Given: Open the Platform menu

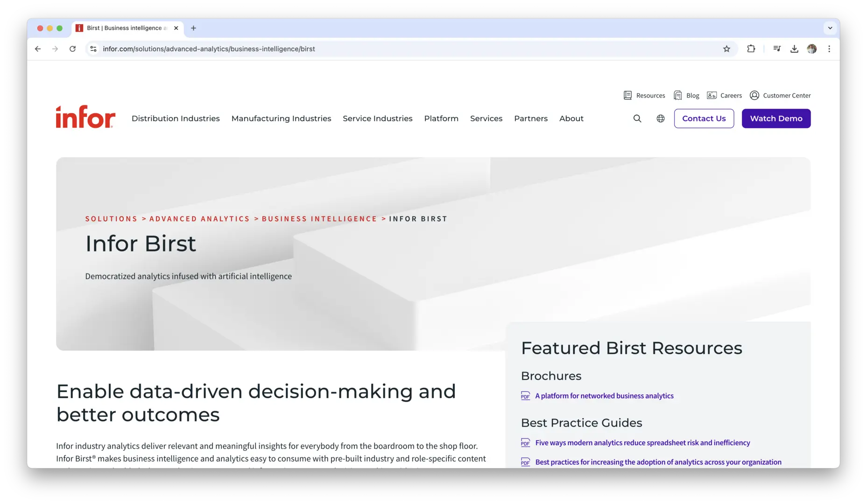Looking at the screenshot, I should 441,119.
